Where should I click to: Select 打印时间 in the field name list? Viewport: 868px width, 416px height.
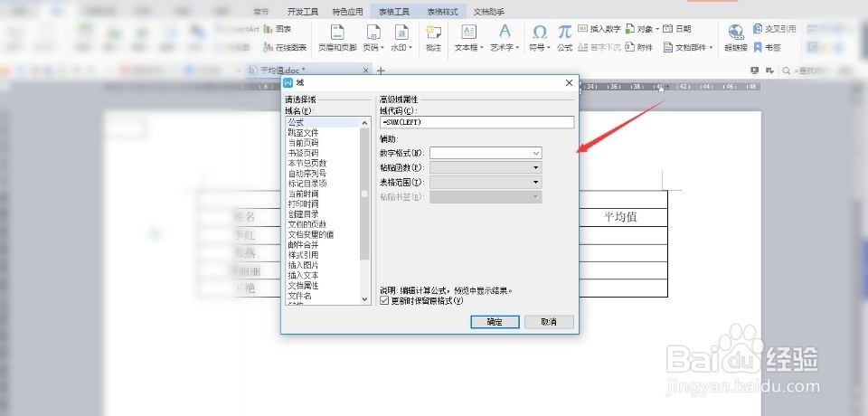(x=304, y=203)
